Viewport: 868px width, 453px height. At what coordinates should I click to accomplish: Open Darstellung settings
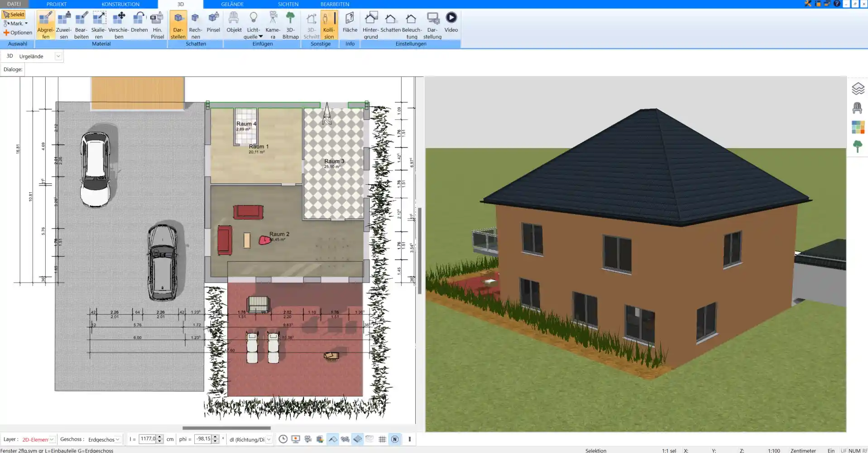(432, 25)
